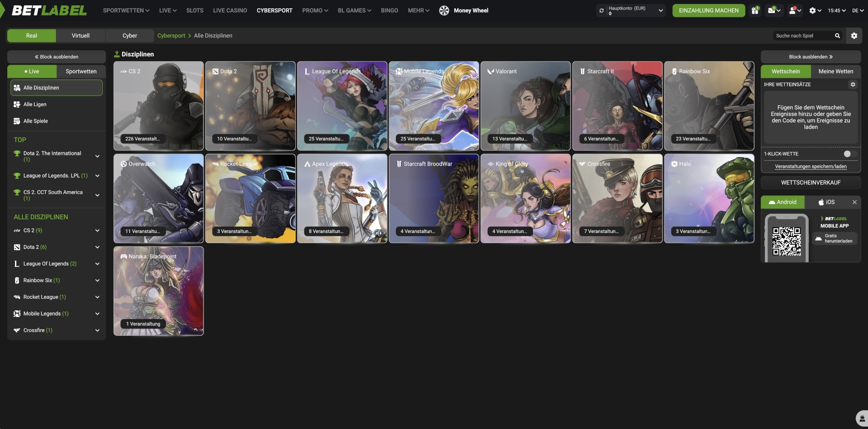Switch to Meine Wetten tab

coord(836,71)
